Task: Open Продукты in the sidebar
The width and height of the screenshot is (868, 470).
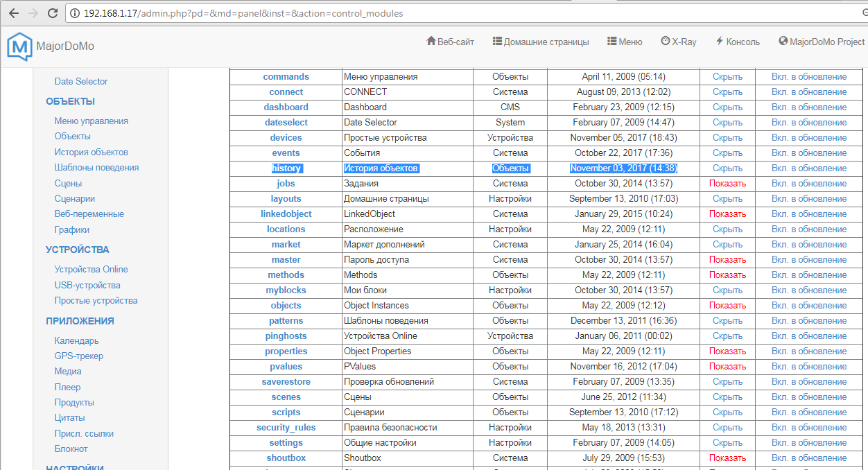Action: [x=74, y=402]
